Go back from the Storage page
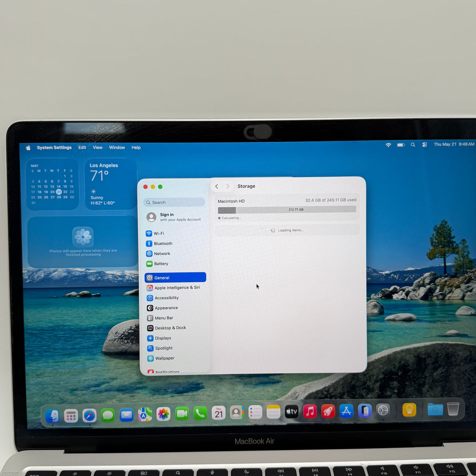The width and height of the screenshot is (476, 476). click(x=217, y=186)
